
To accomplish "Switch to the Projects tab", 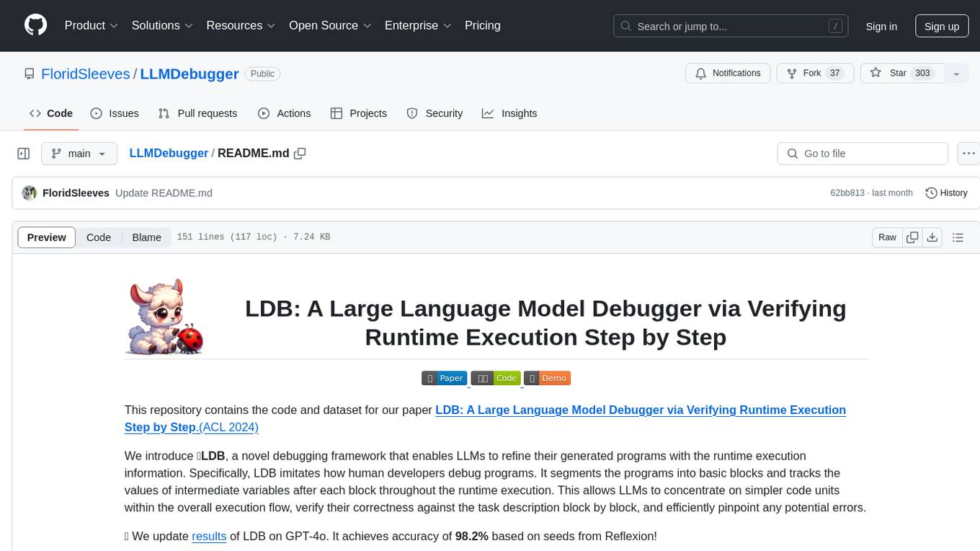I will (x=359, y=113).
